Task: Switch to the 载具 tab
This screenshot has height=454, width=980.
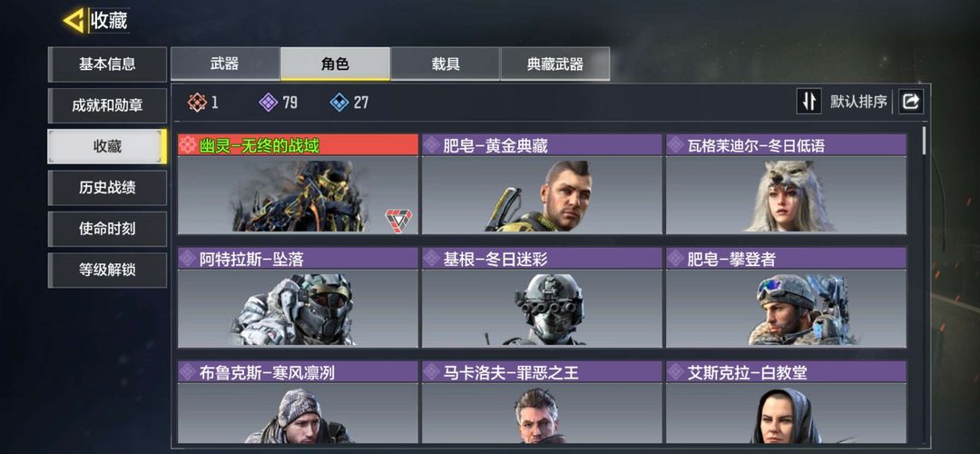Action: coord(445,64)
